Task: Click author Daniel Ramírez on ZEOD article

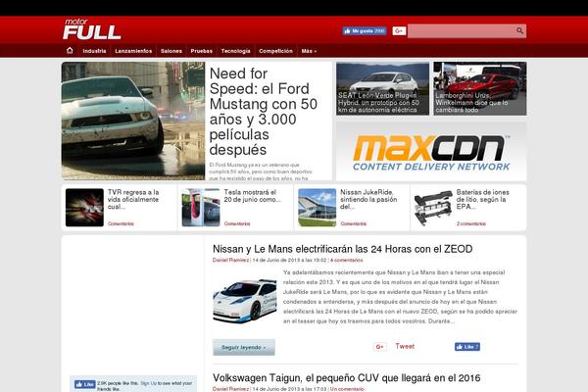Action: pos(230,260)
